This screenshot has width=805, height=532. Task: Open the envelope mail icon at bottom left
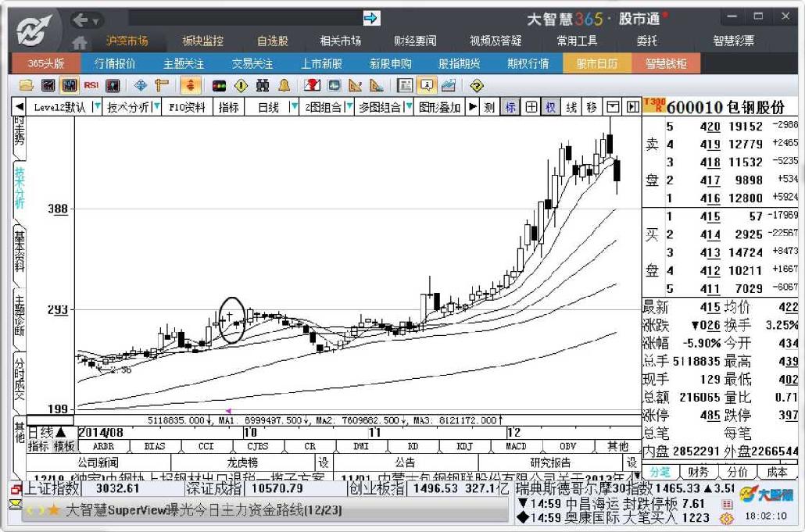16,505
